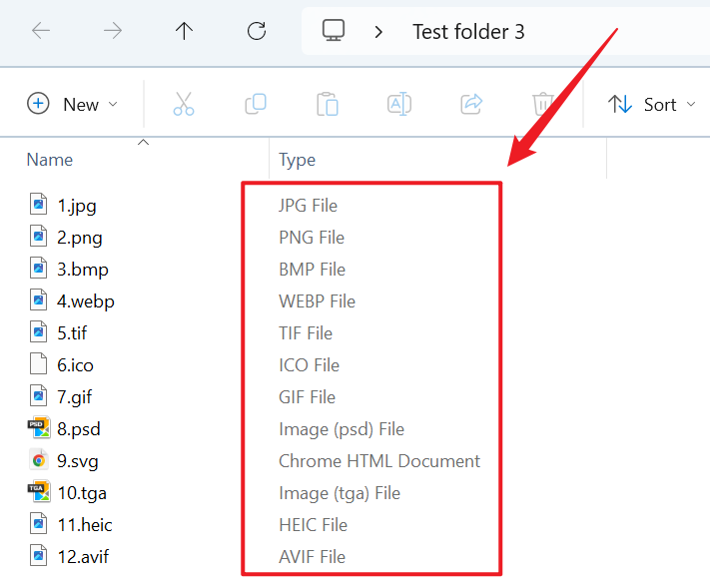This screenshot has width=710, height=588.
Task: Select file 10.tga
Action: click(82, 493)
